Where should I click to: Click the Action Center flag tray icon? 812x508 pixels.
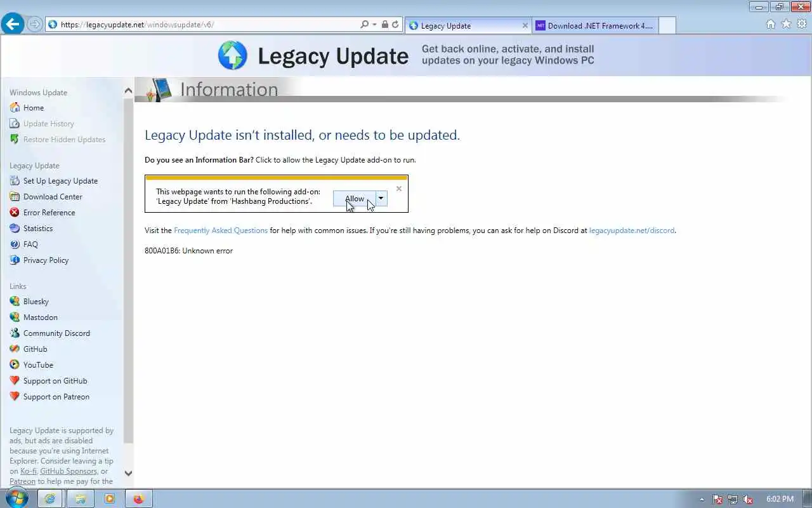pos(717,499)
